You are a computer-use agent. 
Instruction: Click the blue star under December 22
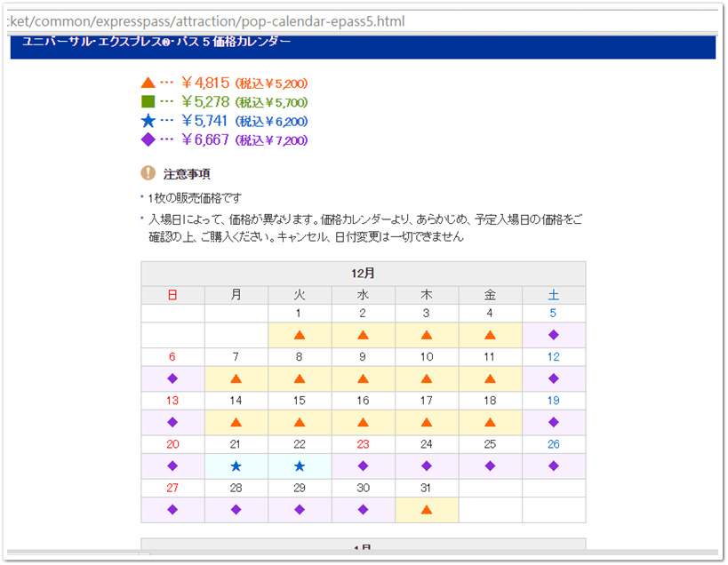pos(300,466)
